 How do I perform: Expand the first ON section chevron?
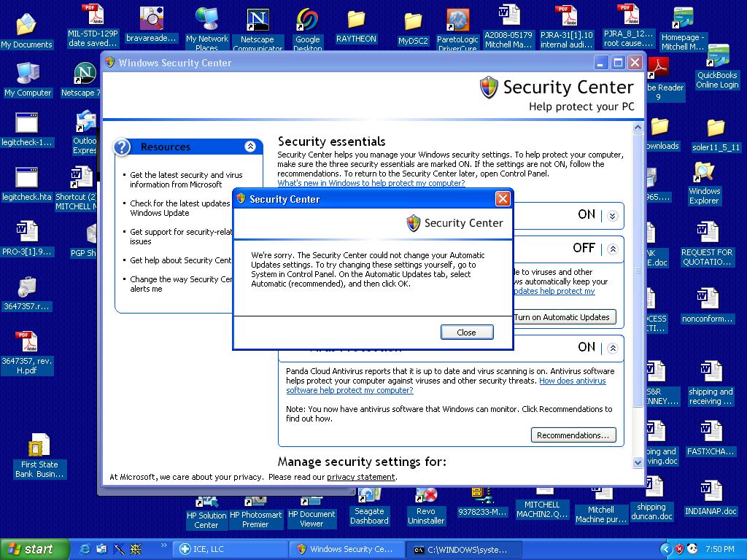click(613, 216)
